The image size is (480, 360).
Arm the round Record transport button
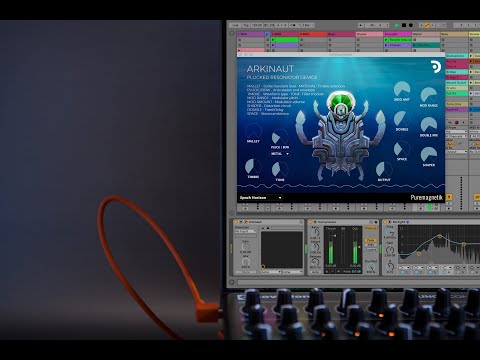coord(411,25)
